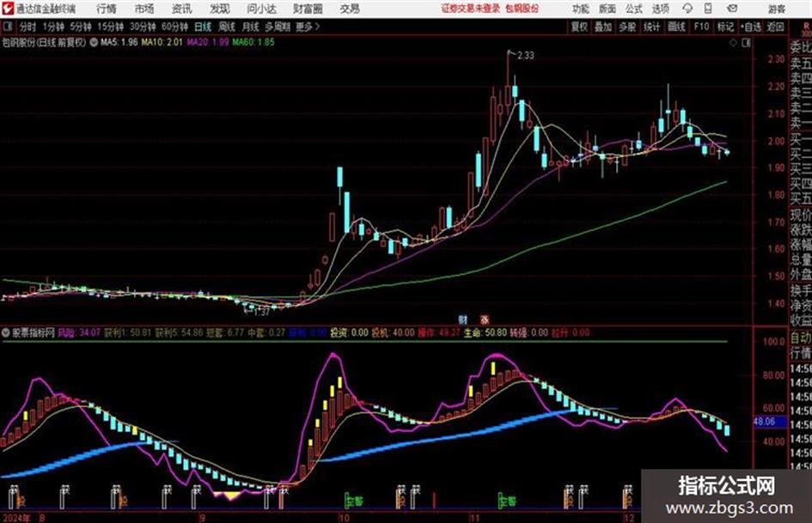Click the red 涨 marker icon

485,319
